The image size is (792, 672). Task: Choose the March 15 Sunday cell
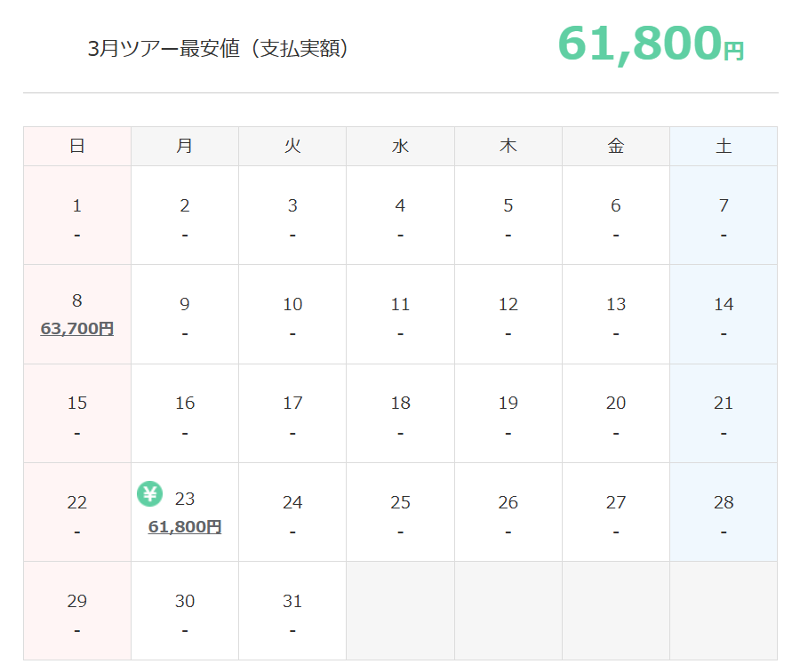click(x=77, y=412)
